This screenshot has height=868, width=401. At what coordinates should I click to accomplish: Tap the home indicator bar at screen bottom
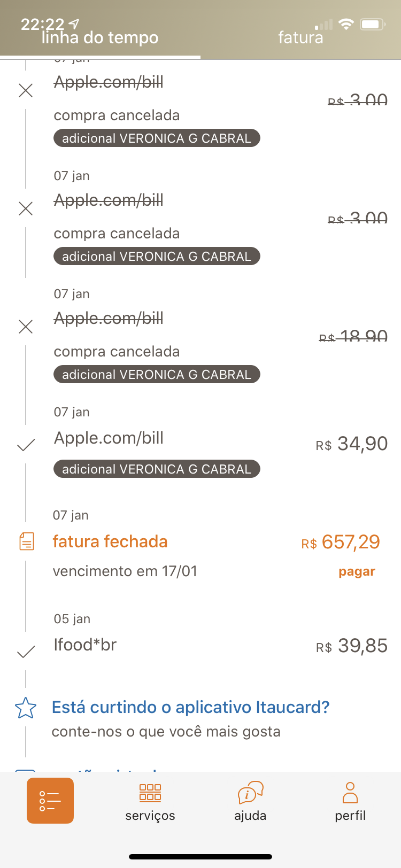(200, 857)
